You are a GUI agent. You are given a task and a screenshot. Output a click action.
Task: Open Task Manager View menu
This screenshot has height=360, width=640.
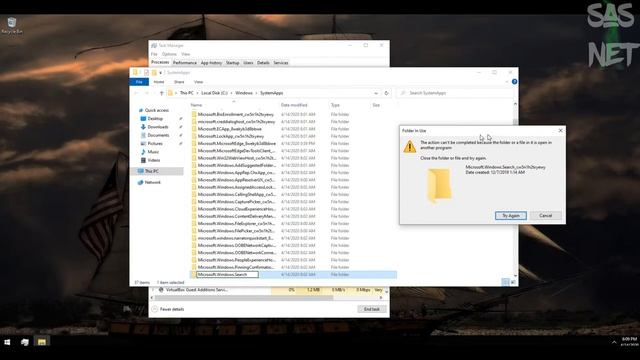pos(186,54)
